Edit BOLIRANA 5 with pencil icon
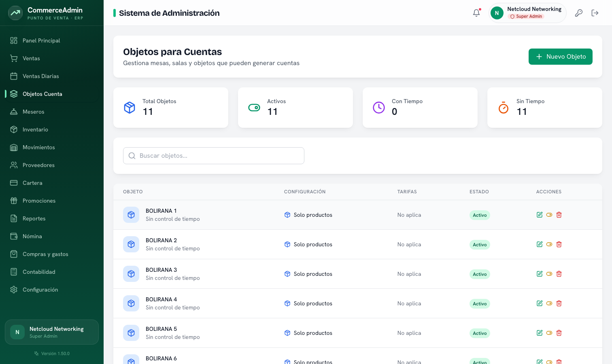612x364 pixels. pos(540,333)
